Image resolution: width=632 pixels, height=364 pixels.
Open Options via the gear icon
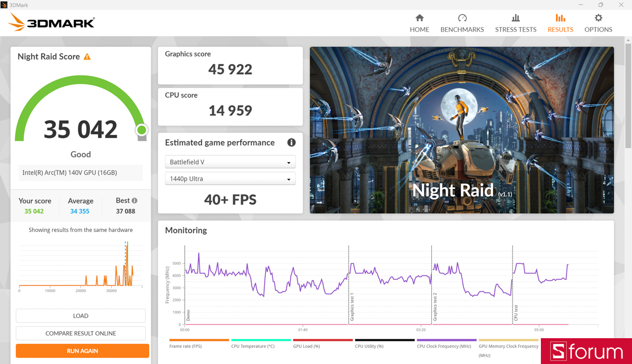[598, 18]
